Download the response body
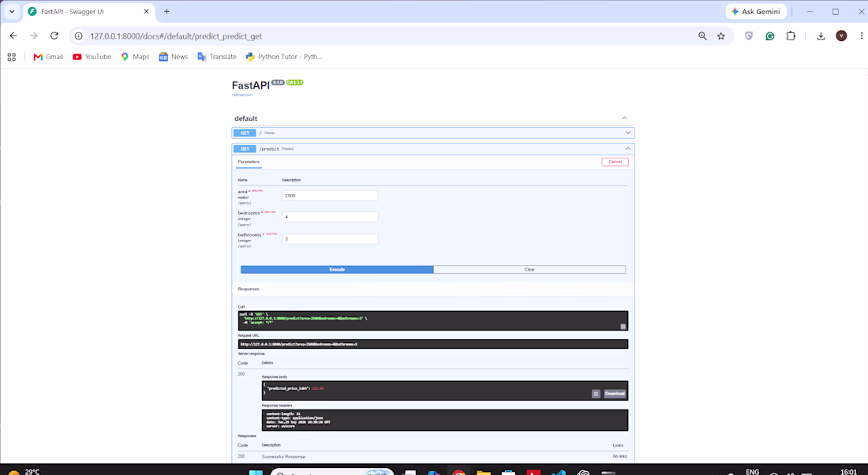 point(615,394)
